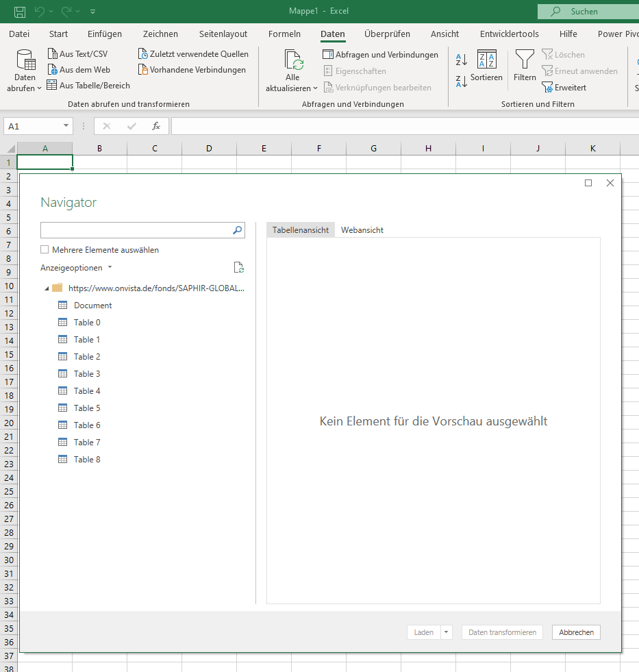
Task: Switch to the Hilfe ribbon tab
Action: click(568, 34)
